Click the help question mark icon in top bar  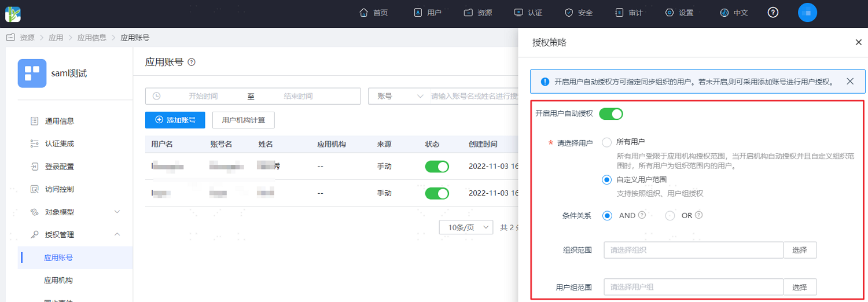point(773,13)
